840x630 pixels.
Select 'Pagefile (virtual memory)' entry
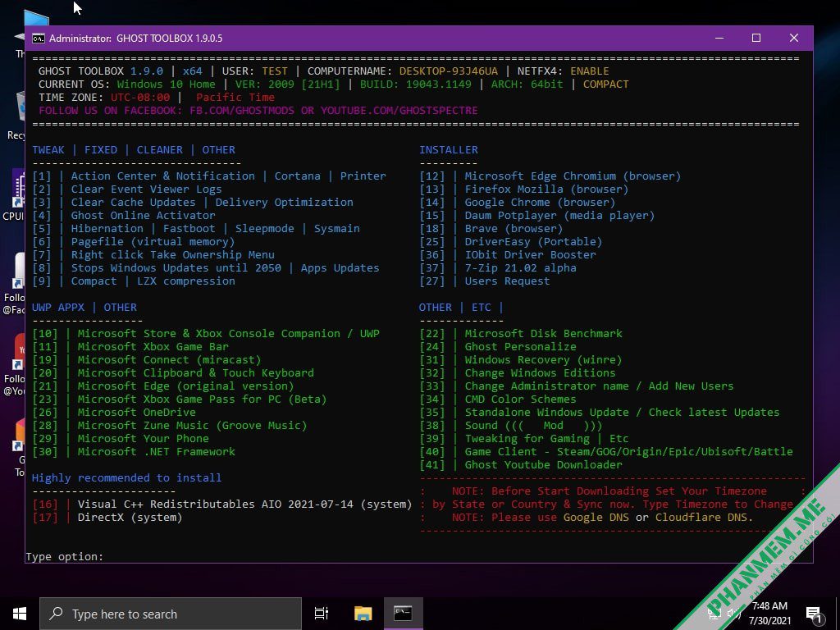pos(134,242)
